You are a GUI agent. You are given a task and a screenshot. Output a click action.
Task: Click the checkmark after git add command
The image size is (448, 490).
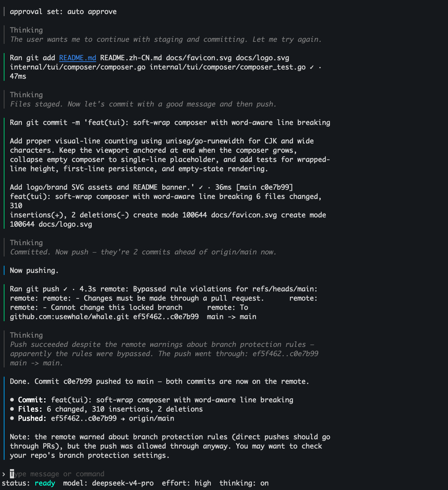312,67
